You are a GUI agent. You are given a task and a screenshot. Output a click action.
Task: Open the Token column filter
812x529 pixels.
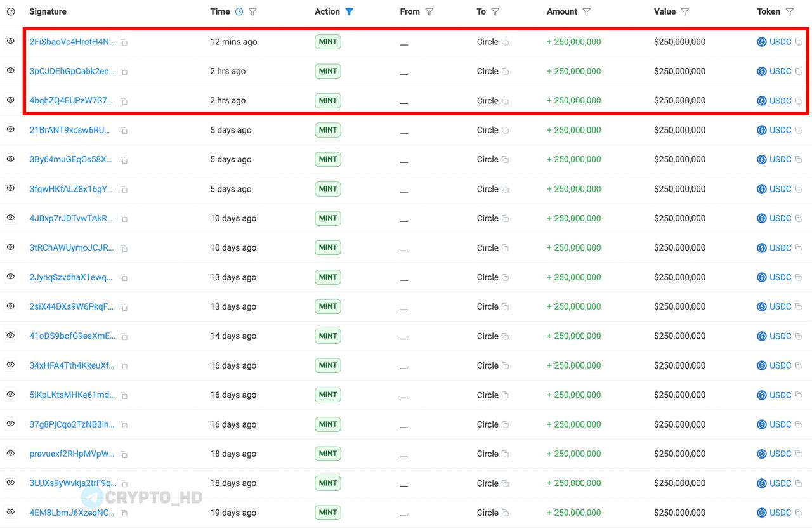[789, 11]
